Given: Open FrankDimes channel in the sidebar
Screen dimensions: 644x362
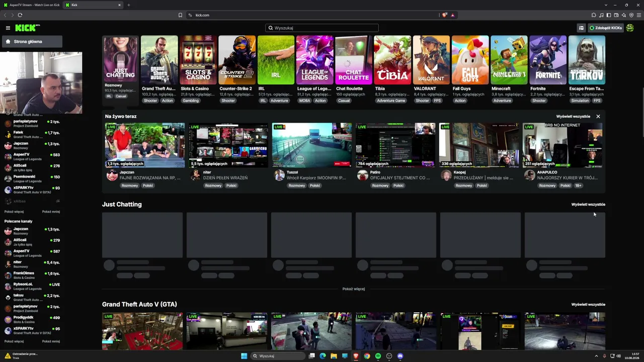Looking at the screenshot, I should tap(32, 275).
